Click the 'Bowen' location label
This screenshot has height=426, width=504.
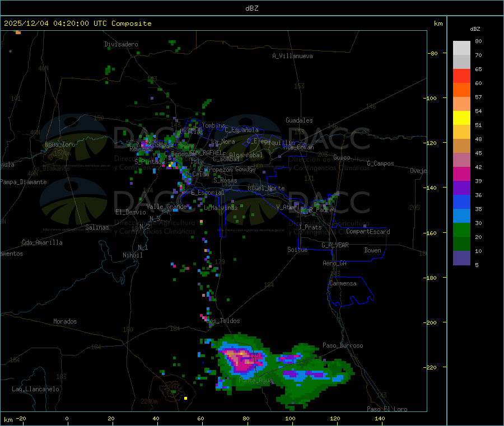pyautogui.click(x=373, y=250)
